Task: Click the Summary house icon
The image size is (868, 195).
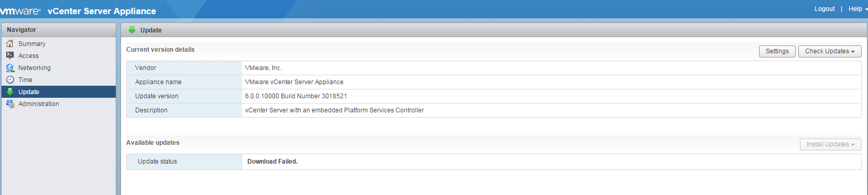Action: click(x=10, y=43)
